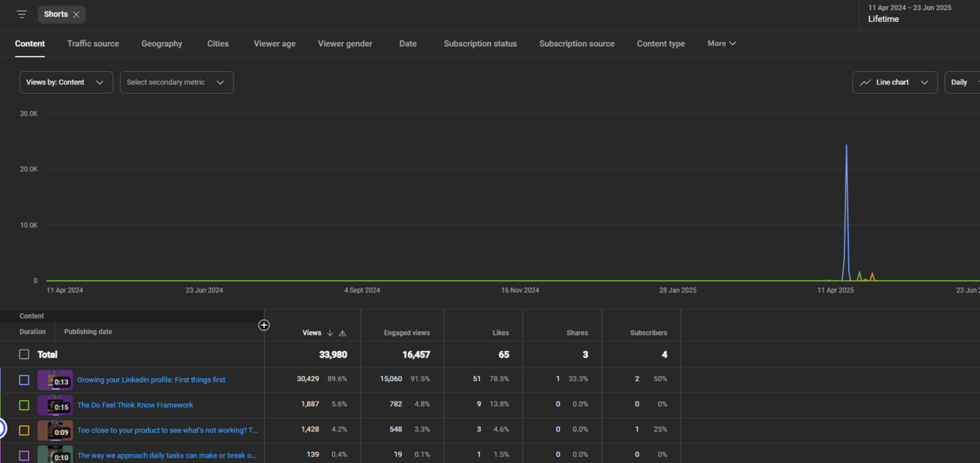
Task: Click the Views sort descending arrow
Action: 330,333
